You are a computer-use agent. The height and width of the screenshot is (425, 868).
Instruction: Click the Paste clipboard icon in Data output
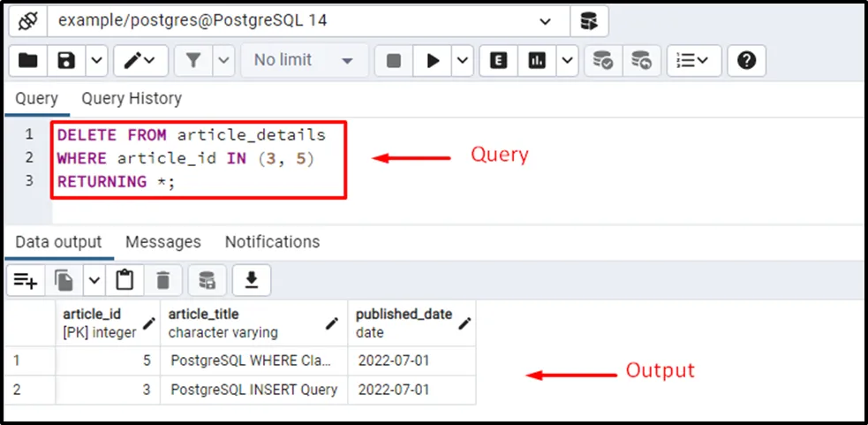click(125, 280)
